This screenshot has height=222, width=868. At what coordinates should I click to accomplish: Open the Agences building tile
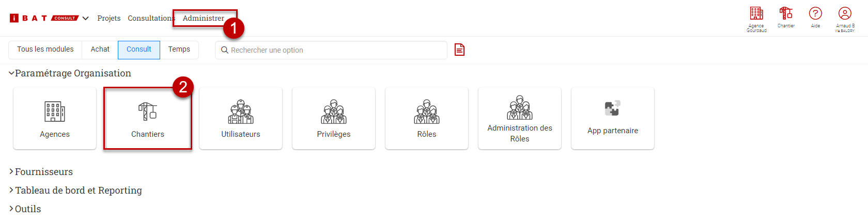55,118
